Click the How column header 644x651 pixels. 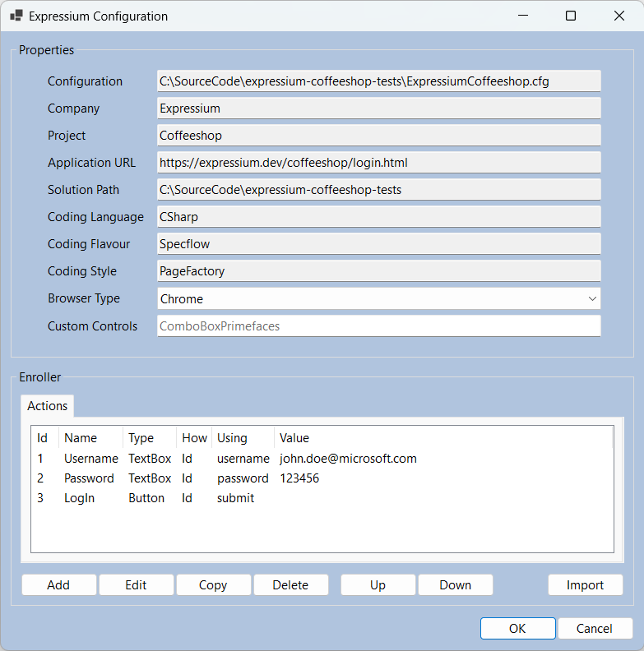click(194, 437)
